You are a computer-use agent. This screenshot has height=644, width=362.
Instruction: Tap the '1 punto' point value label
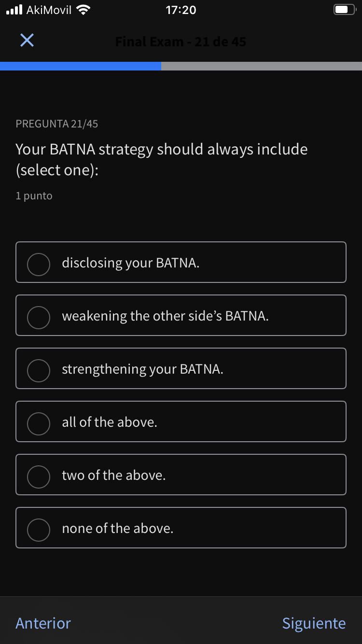click(x=34, y=196)
